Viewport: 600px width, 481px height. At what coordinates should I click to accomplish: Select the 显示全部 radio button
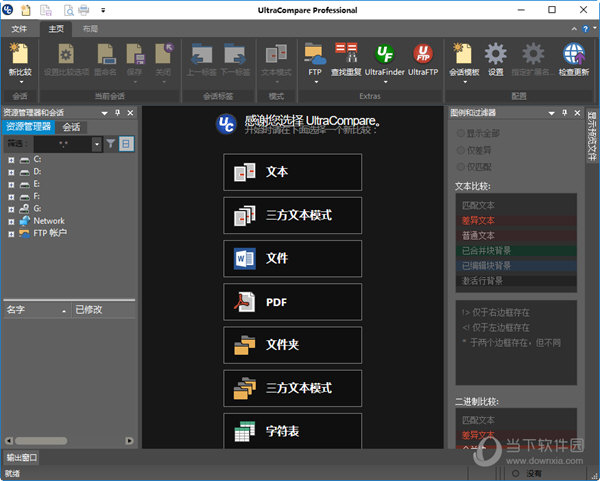pyautogui.click(x=460, y=133)
